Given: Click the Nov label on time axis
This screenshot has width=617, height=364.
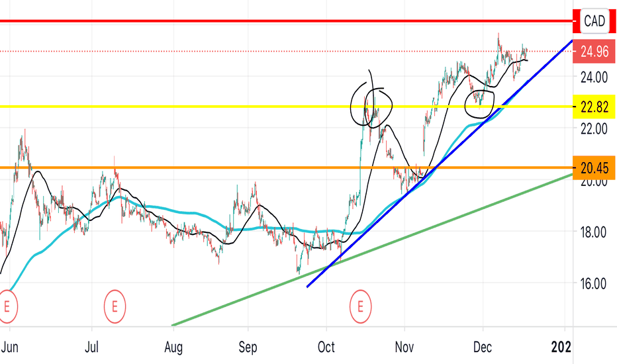Looking at the screenshot, I should click(404, 347).
